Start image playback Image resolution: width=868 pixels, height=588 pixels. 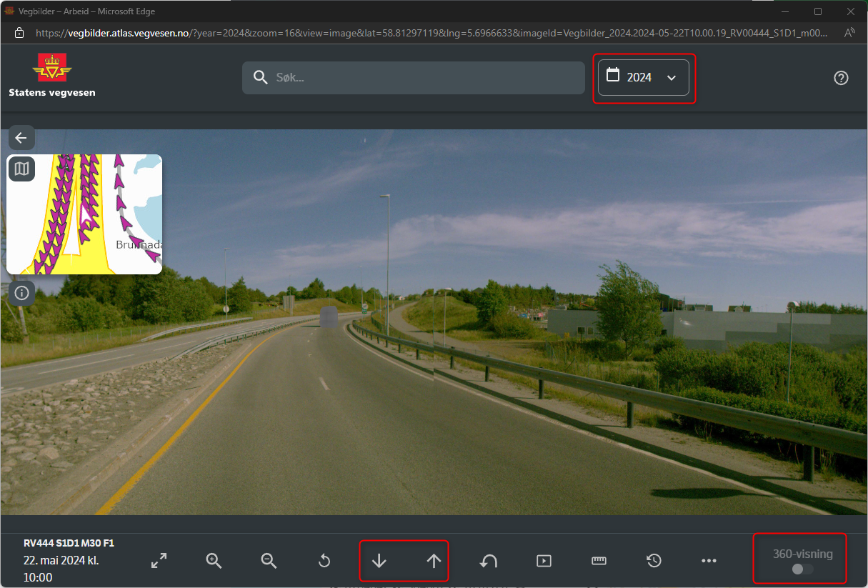(x=544, y=561)
